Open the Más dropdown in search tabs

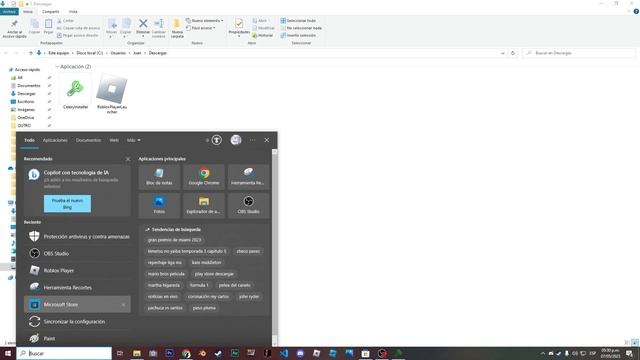(x=133, y=140)
